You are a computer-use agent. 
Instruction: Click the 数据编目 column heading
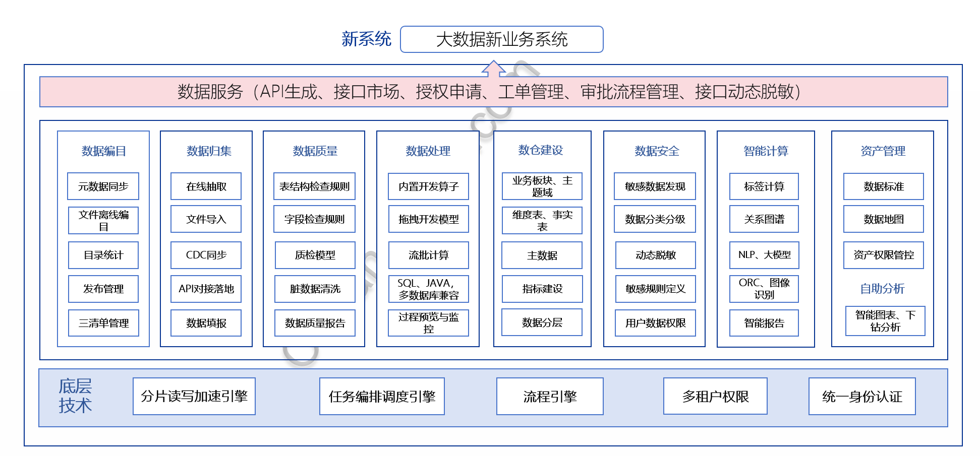[103, 151]
